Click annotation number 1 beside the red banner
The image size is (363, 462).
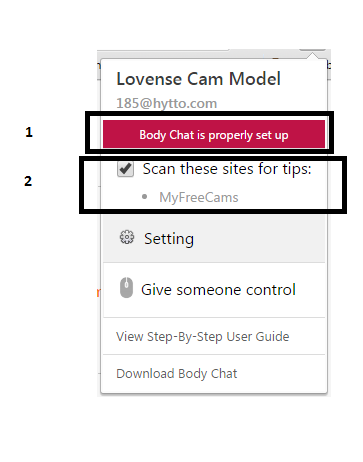pyautogui.click(x=29, y=132)
